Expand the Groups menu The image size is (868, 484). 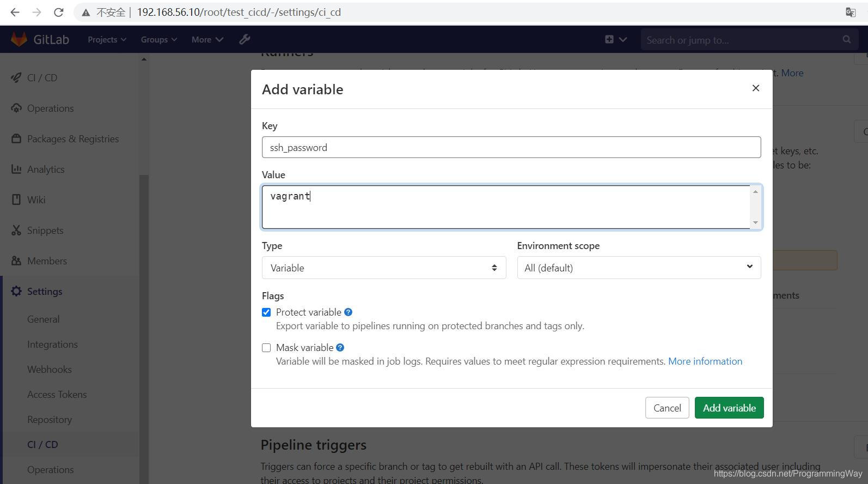[158, 39]
